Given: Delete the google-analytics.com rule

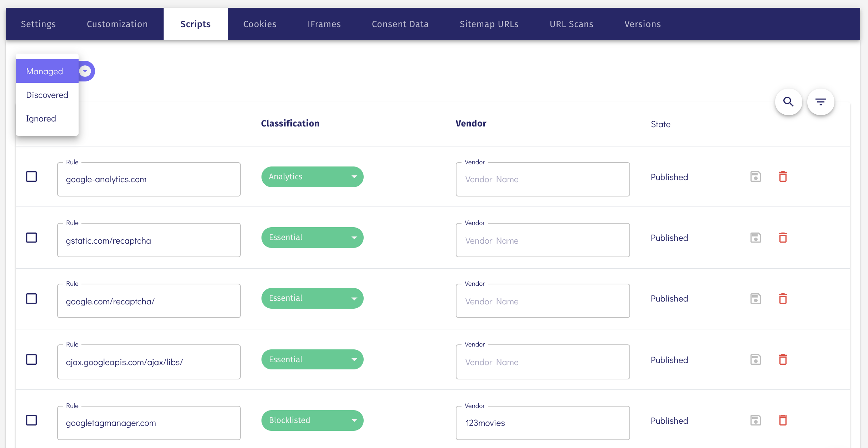Looking at the screenshot, I should 783,177.
